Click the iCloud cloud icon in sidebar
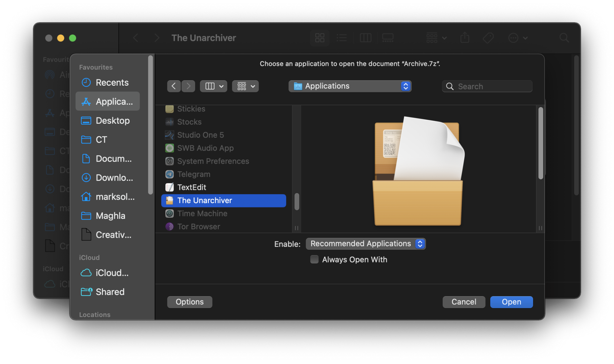614x364 pixels. pos(86,273)
